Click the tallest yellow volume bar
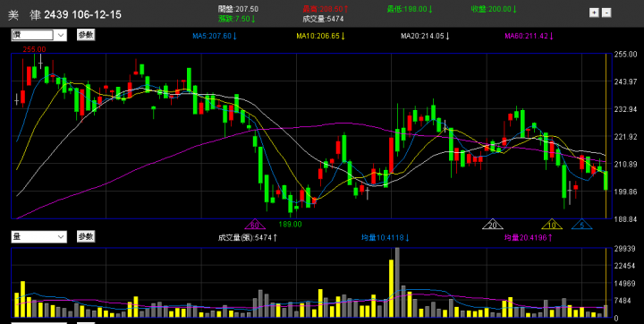Viewport: 644px width, 324px height. coord(391,288)
